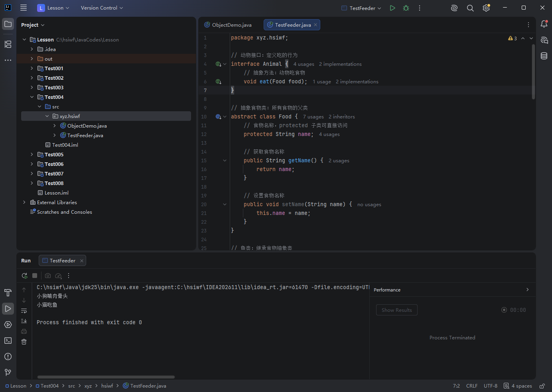Open the main hamburger menu
Viewport: 552px width, 392px height.
click(x=24, y=8)
